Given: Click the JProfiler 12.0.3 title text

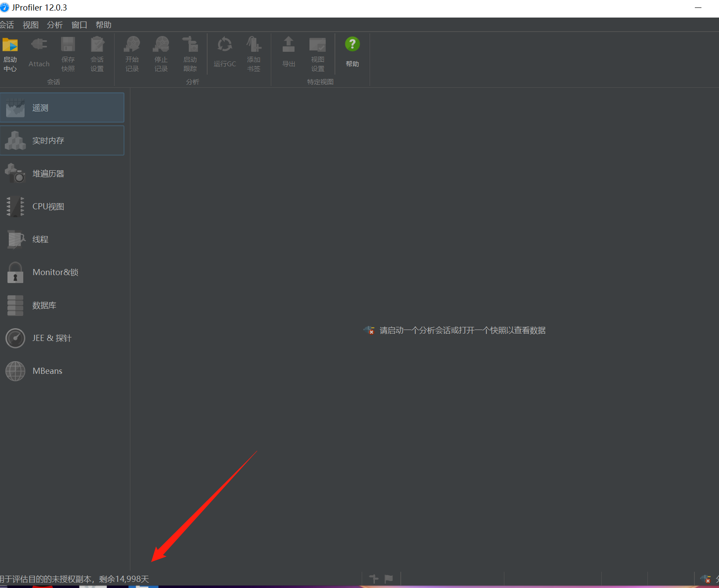Looking at the screenshot, I should [40, 8].
